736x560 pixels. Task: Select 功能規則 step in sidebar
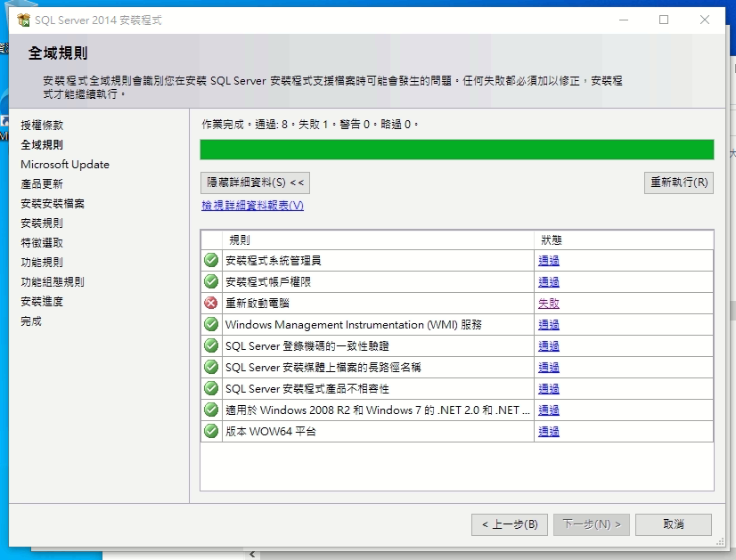[x=42, y=262]
